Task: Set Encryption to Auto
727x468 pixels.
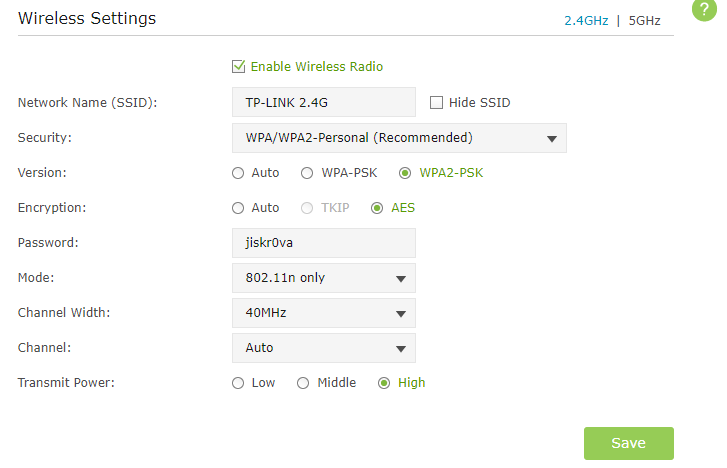Action: click(x=238, y=208)
